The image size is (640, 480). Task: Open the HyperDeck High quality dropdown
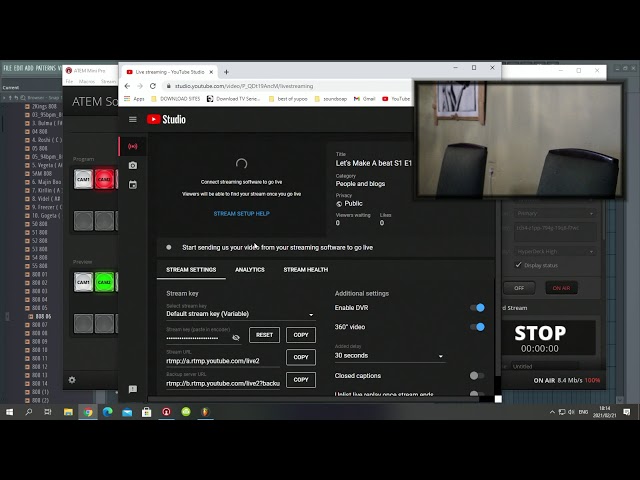(x=555, y=251)
